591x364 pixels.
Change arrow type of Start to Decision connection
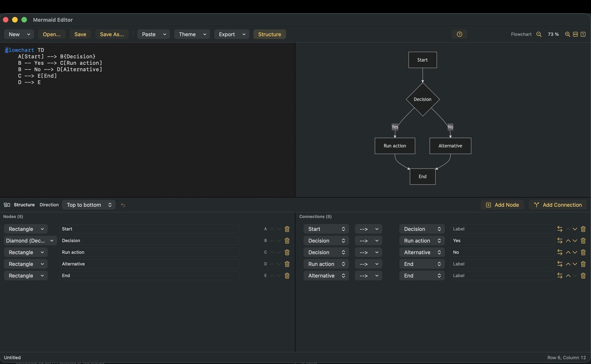[369, 229]
